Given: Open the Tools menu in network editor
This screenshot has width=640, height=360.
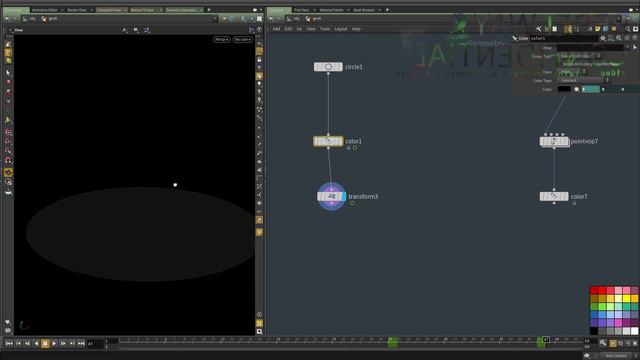Looking at the screenshot, I should tap(325, 29).
